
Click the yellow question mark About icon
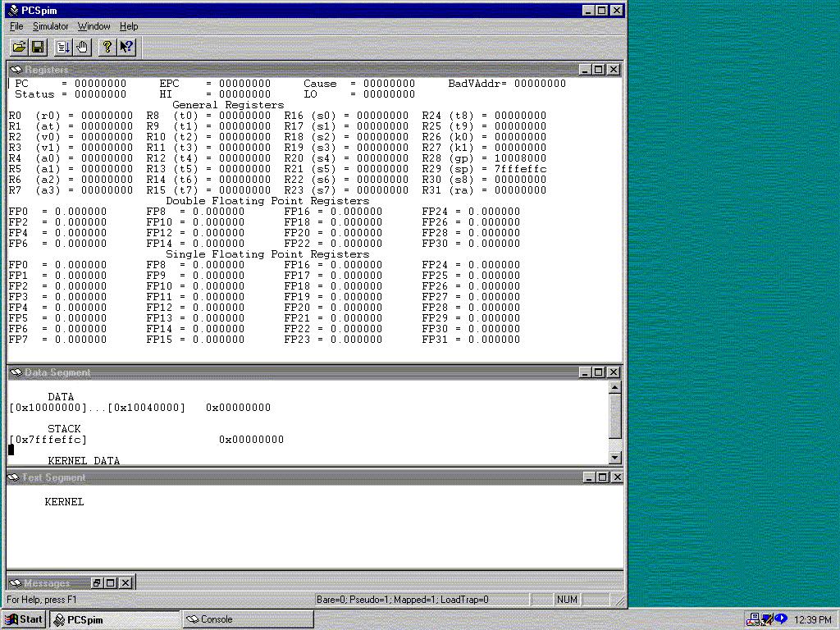tap(107, 47)
